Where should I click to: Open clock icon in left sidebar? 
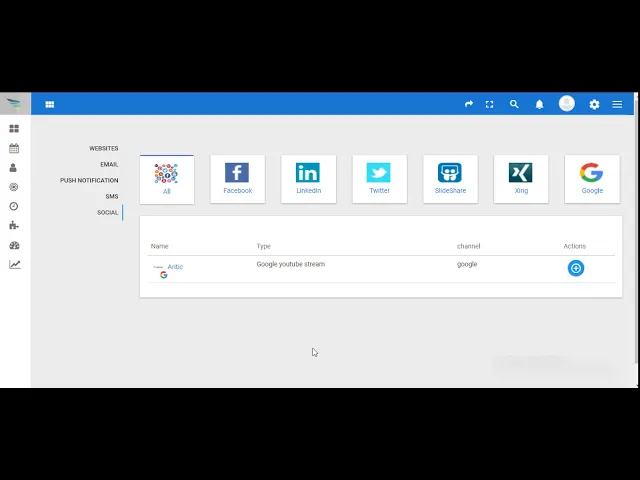13,206
